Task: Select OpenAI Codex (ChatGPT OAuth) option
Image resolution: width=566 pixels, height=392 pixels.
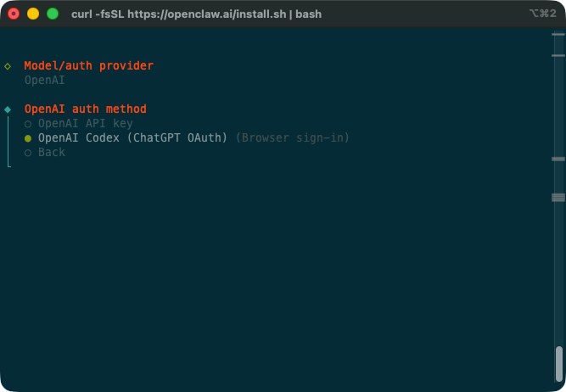Action: (132, 138)
